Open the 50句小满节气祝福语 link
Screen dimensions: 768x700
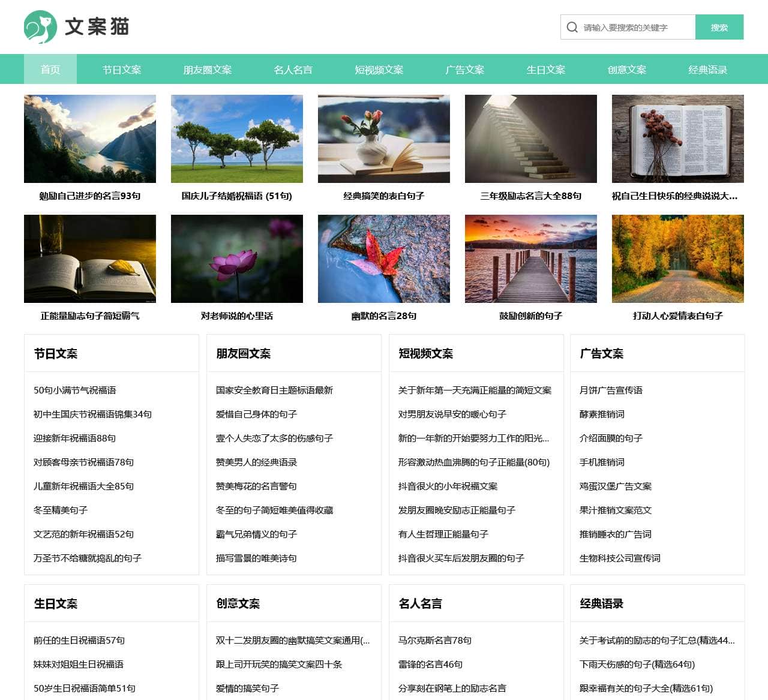(x=75, y=390)
